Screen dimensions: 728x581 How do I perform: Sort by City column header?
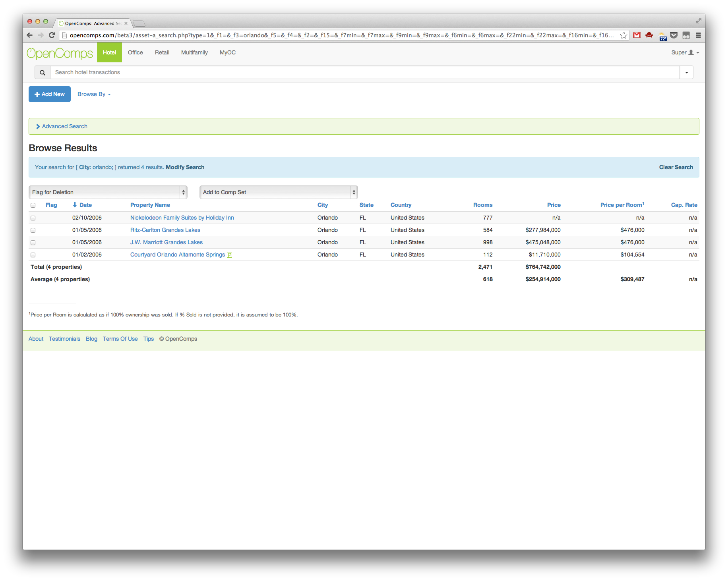point(323,205)
